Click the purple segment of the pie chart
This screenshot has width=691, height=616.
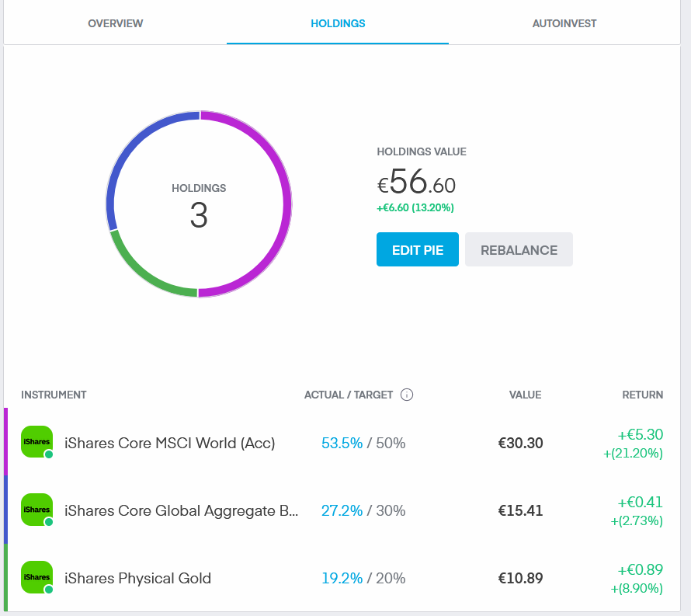click(x=286, y=205)
